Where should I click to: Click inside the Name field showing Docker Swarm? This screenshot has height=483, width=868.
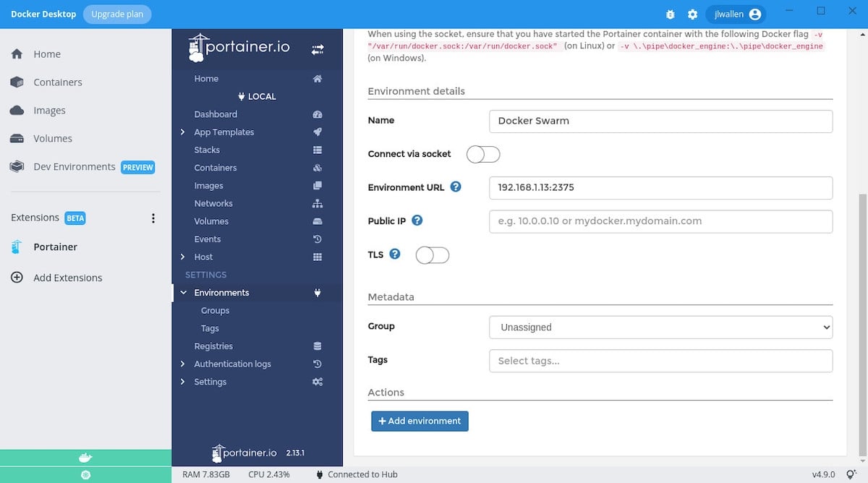[660, 121]
